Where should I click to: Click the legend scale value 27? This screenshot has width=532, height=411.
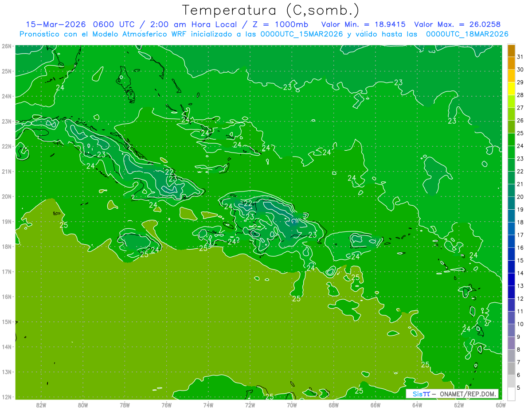point(520,107)
